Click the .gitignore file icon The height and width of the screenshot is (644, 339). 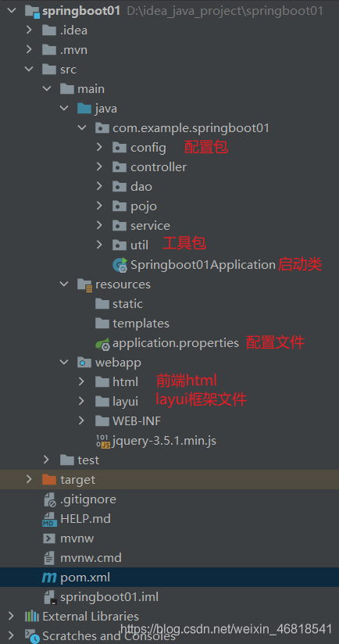click(50, 499)
